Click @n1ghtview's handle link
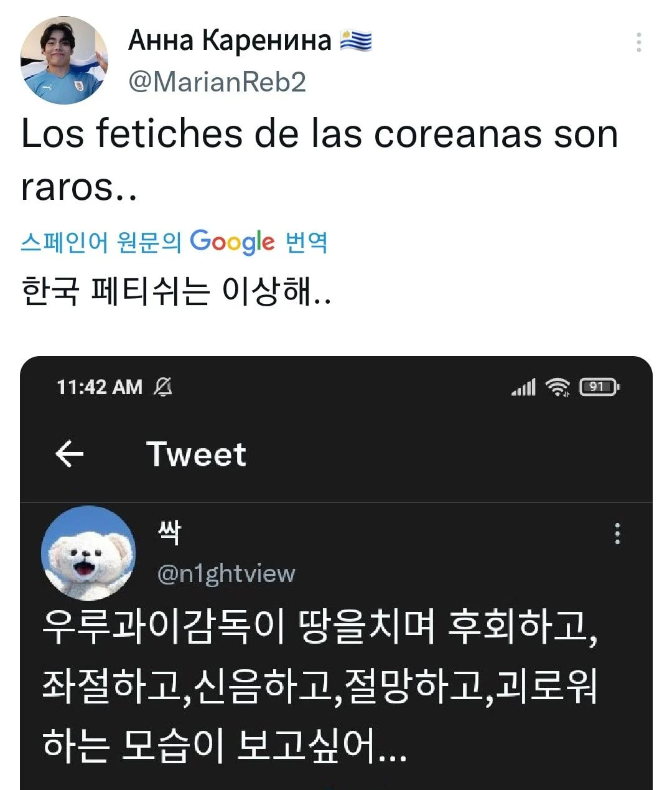 tap(226, 573)
